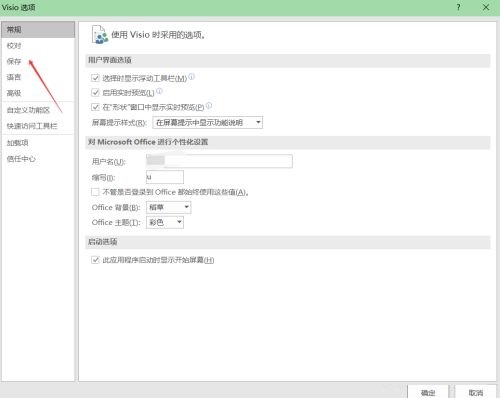The width and height of the screenshot is (500, 398).
Task: Go to 自定义功能区 settings
Action: click(28, 110)
